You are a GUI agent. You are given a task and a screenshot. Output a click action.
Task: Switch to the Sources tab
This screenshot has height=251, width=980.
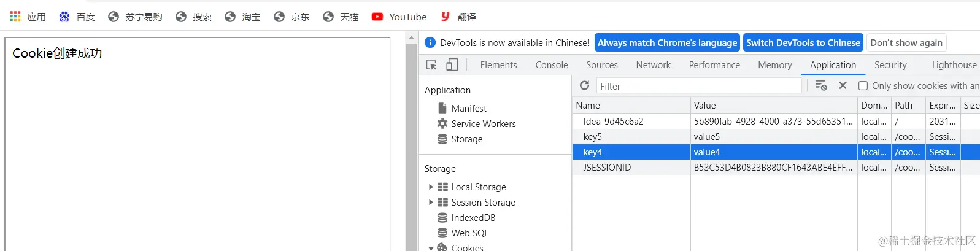602,64
